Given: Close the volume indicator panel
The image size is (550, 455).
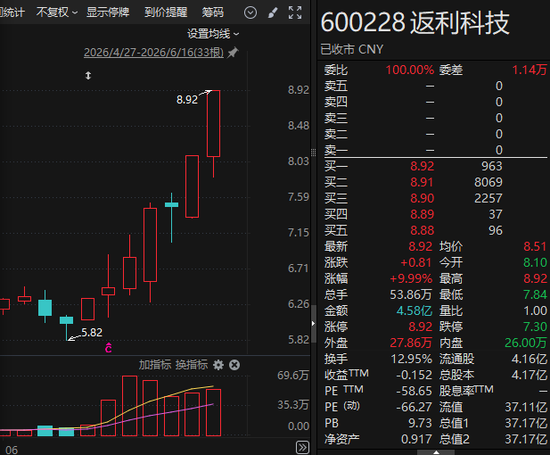Looking at the screenshot, I should click(x=234, y=365).
